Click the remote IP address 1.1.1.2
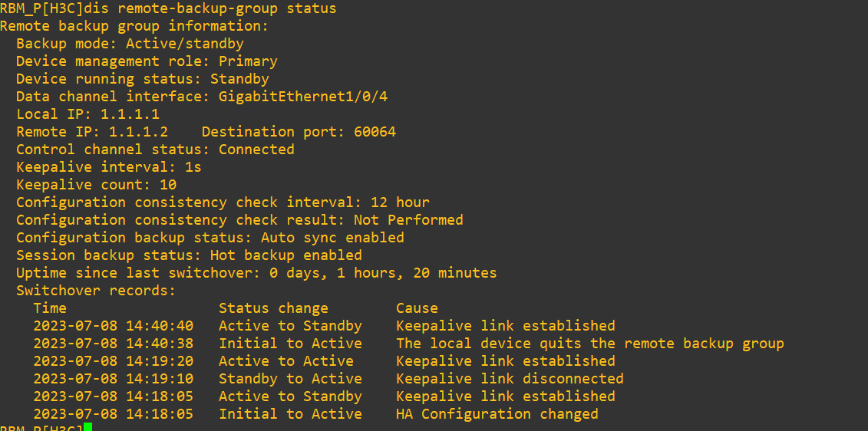 click(138, 132)
